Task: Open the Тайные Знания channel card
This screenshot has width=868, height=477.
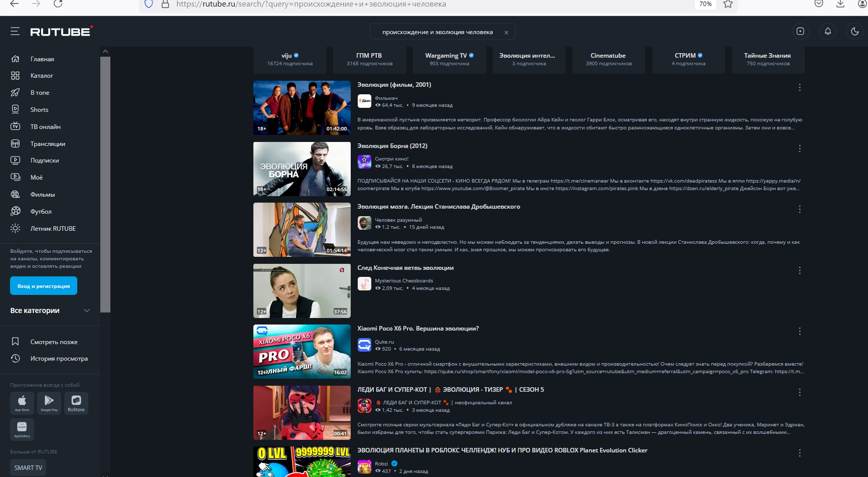Action: coord(768,60)
